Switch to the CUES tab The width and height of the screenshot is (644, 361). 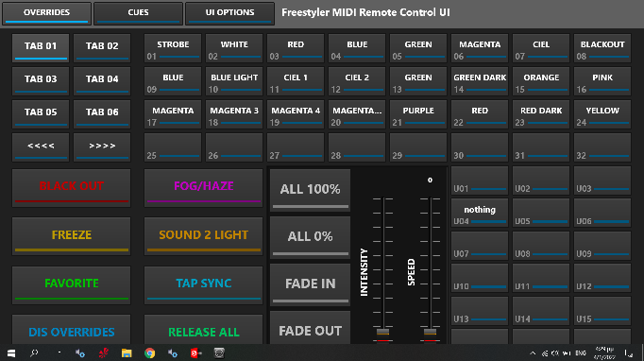click(138, 13)
